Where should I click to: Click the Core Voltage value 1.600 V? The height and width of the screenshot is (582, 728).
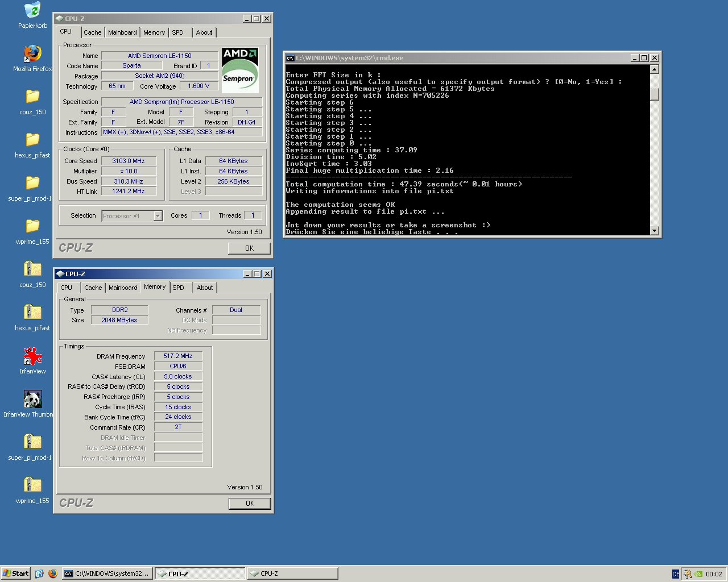pyautogui.click(x=198, y=86)
